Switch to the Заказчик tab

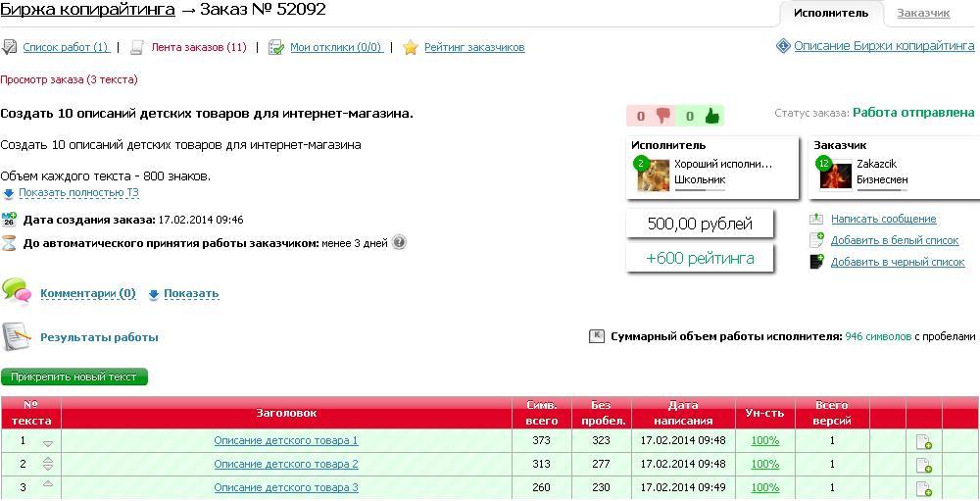[x=923, y=14]
